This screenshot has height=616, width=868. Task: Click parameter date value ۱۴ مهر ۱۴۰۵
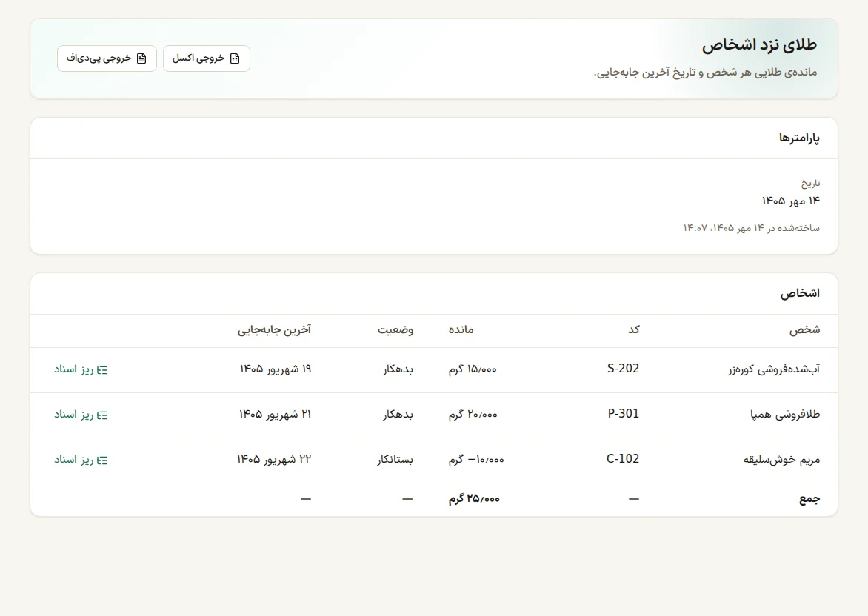coord(790,201)
